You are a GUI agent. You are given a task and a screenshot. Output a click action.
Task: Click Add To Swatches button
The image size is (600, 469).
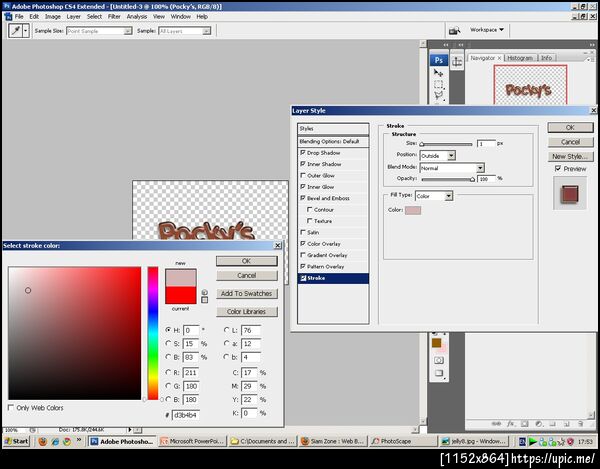(246, 293)
